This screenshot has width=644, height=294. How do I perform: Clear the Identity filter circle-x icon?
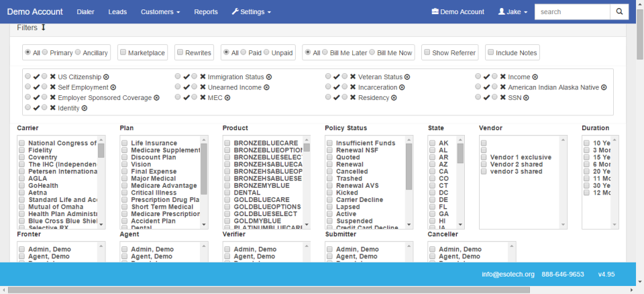85,108
